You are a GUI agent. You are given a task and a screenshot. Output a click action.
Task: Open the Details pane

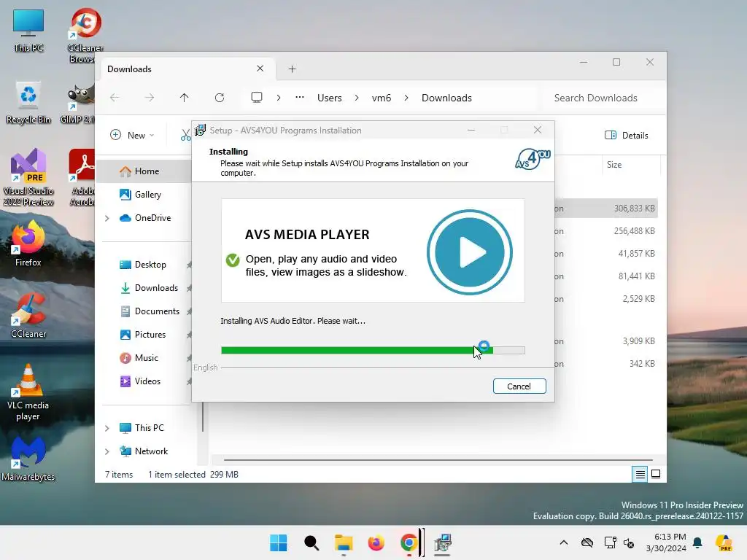click(627, 135)
